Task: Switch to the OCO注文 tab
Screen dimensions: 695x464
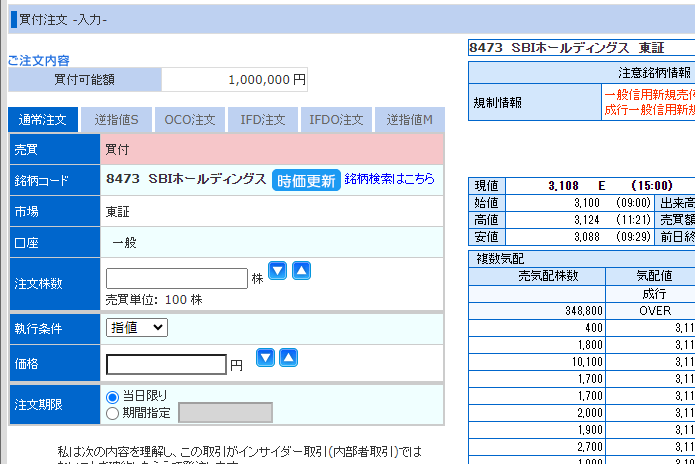Action: [x=190, y=120]
